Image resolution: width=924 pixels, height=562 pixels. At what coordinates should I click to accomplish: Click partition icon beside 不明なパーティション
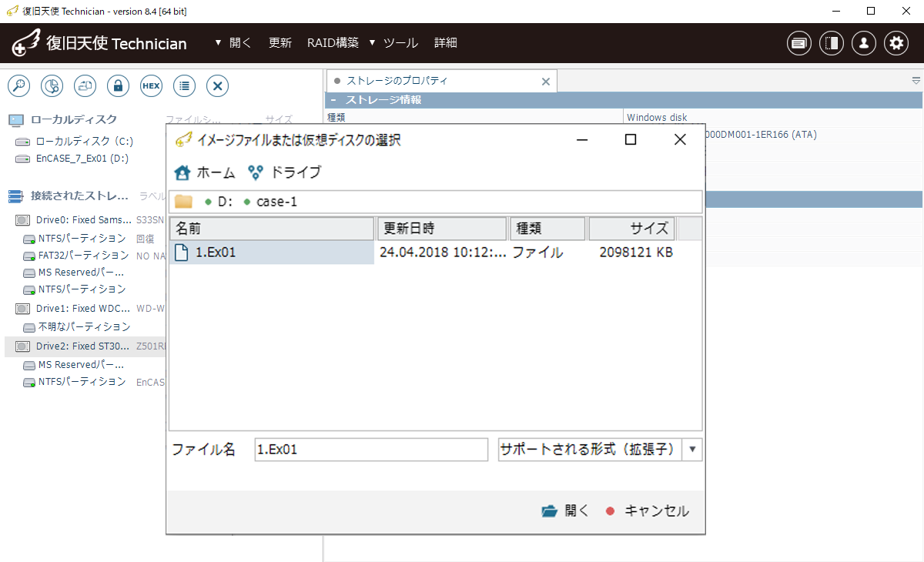pyautogui.click(x=29, y=327)
